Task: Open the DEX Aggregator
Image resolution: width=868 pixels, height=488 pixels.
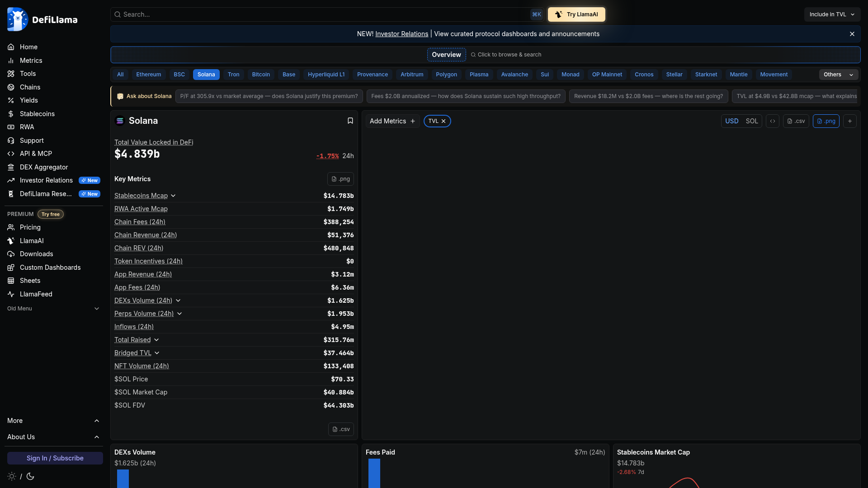Action: coord(44,167)
